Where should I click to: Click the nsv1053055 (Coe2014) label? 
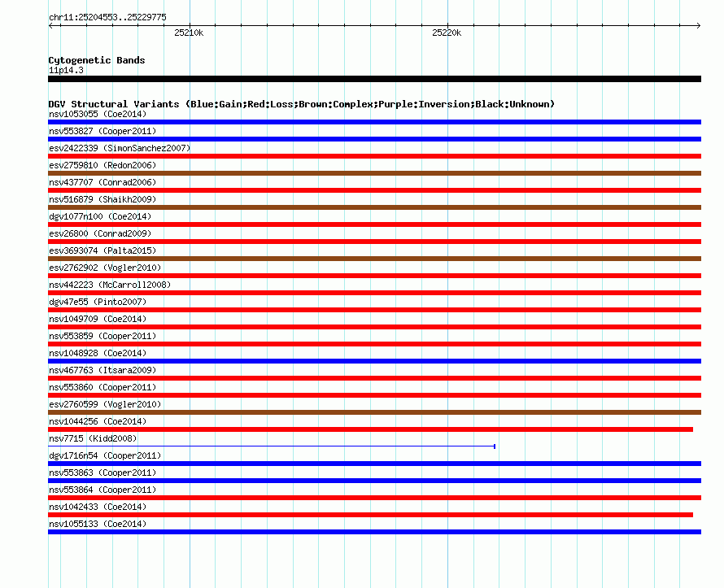98,114
